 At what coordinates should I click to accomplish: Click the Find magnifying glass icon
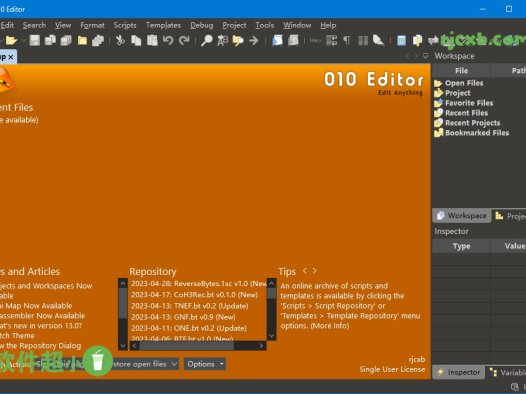pyautogui.click(x=206, y=40)
